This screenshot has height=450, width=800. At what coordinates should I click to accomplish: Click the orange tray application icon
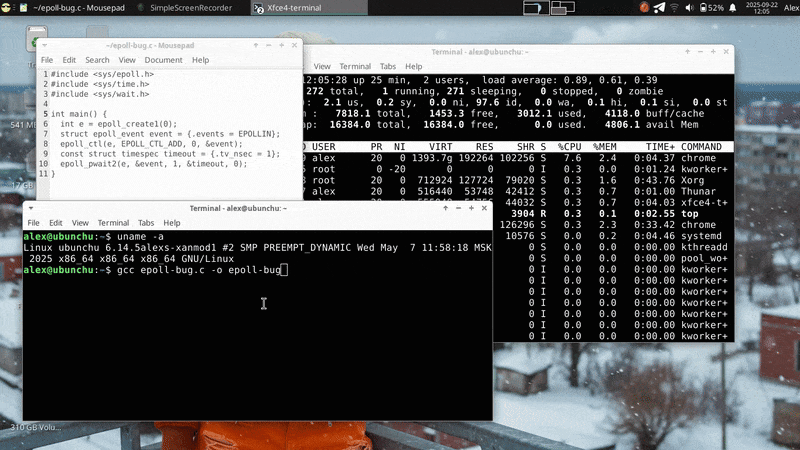(644, 8)
